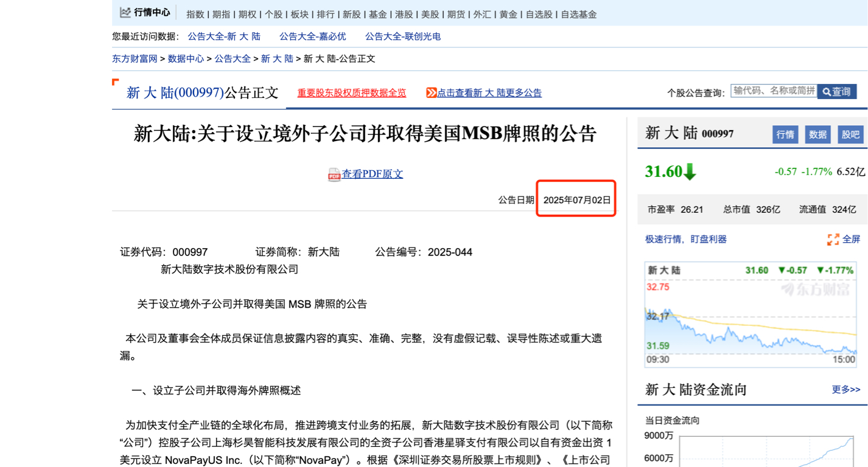Screen dimensions: 868x467
Task: Click the 新大陆 intraday price chart
Action: pos(751,314)
